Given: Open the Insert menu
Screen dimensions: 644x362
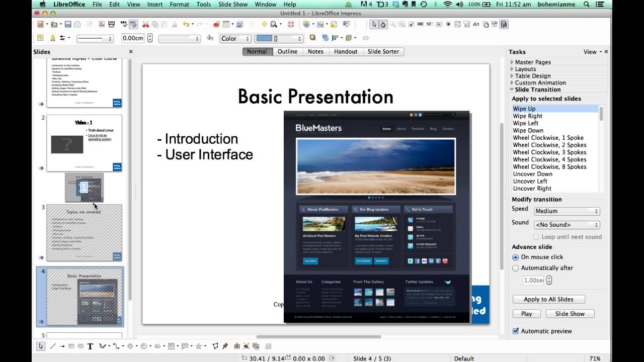Looking at the screenshot, I should (x=154, y=5).
